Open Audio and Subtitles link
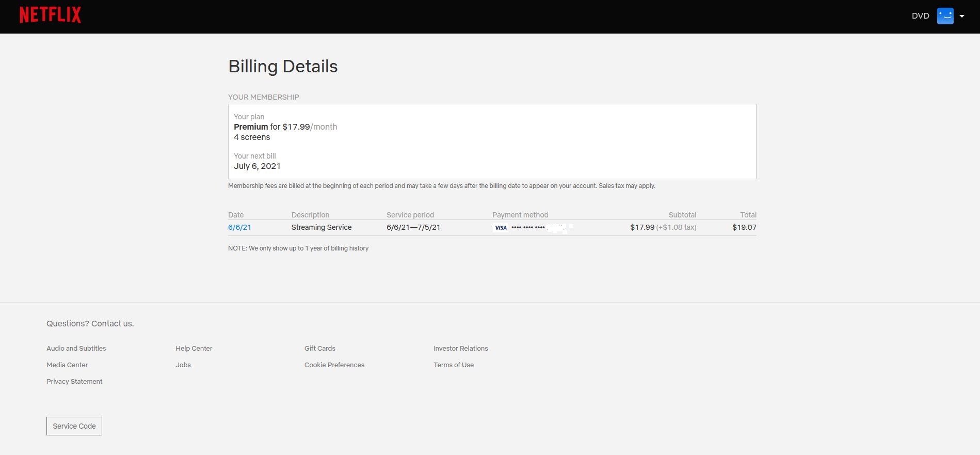 [76, 349]
